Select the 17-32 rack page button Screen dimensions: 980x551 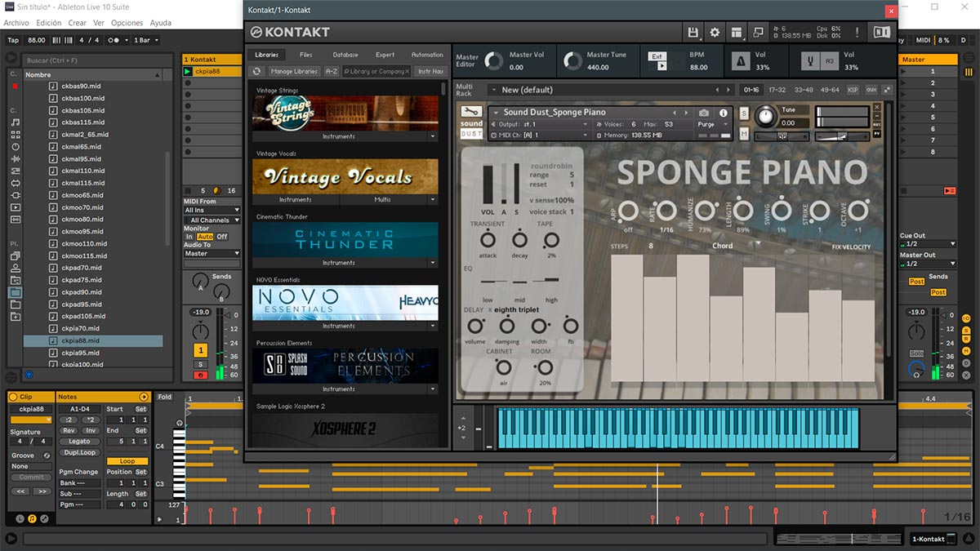pyautogui.click(x=777, y=90)
